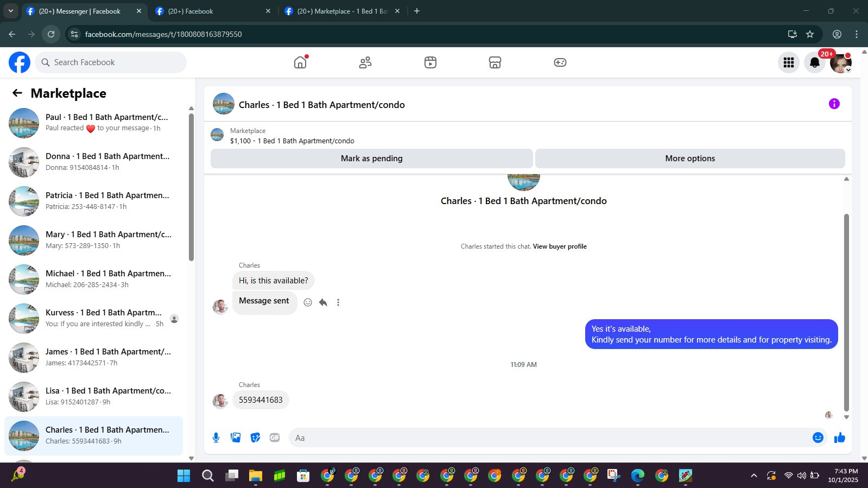Click the install app icon in address bar
Screen dimensions: 868x488
(793, 34)
